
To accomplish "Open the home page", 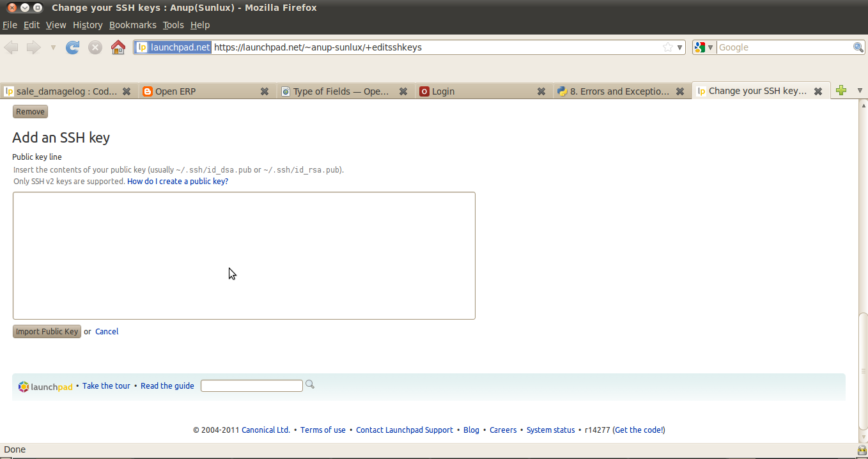I will pos(118,47).
